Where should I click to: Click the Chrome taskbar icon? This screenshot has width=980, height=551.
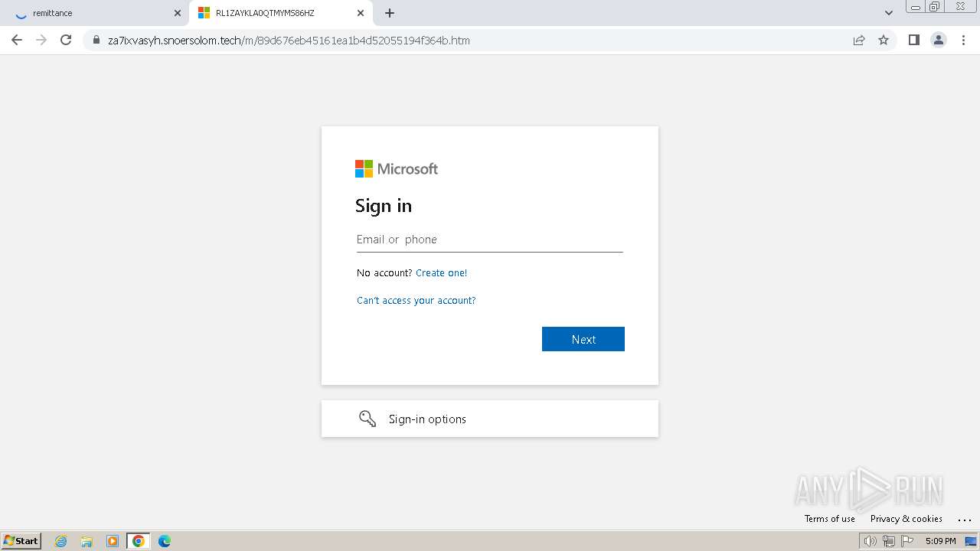click(139, 541)
